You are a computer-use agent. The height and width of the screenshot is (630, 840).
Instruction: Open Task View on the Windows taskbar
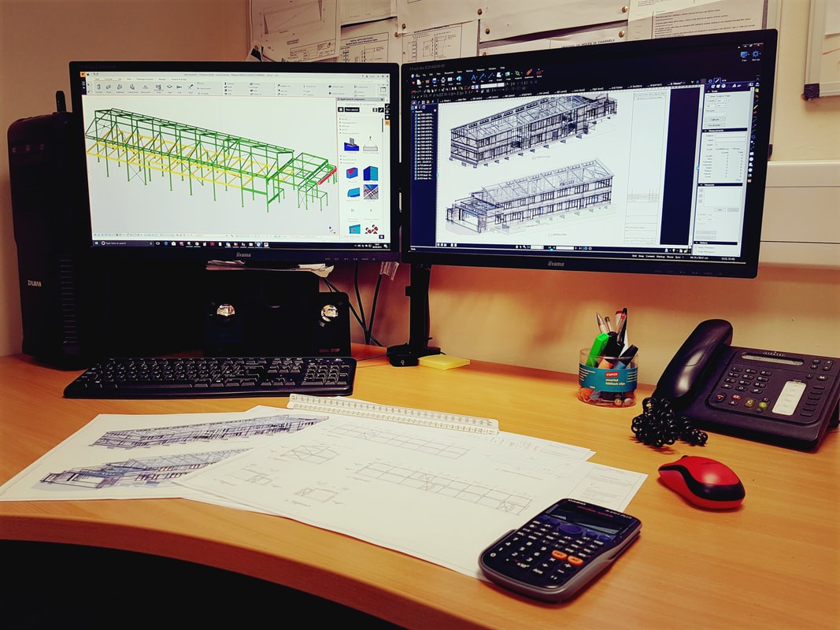157,243
